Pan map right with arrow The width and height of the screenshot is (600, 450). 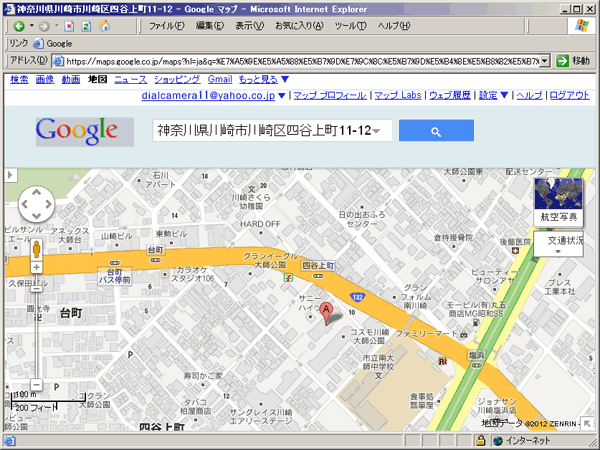tap(48, 204)
